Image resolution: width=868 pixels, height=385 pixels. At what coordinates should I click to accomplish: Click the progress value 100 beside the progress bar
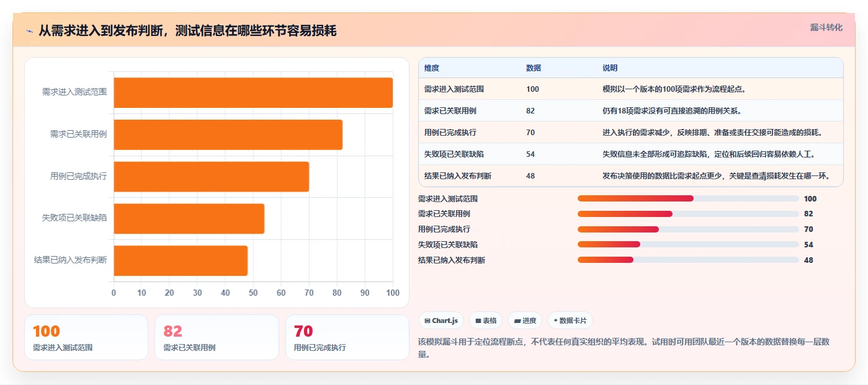810,199
